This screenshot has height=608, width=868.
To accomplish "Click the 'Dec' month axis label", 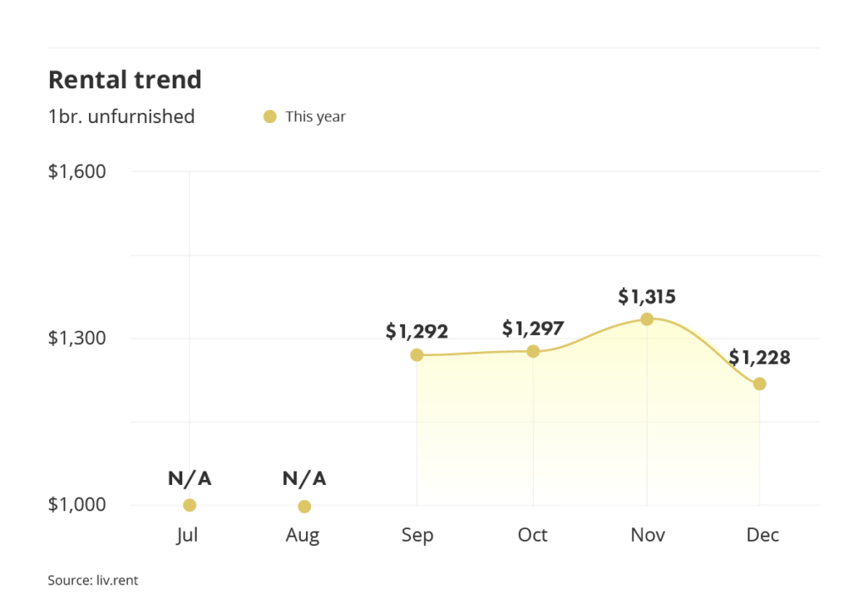I will point(763,535).
